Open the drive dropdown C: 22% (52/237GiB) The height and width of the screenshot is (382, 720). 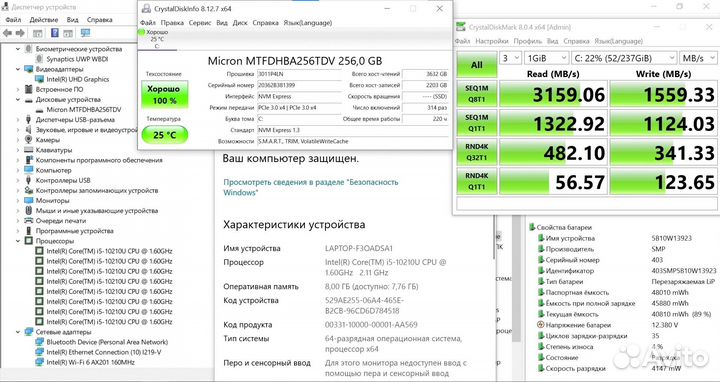(624, 58)
